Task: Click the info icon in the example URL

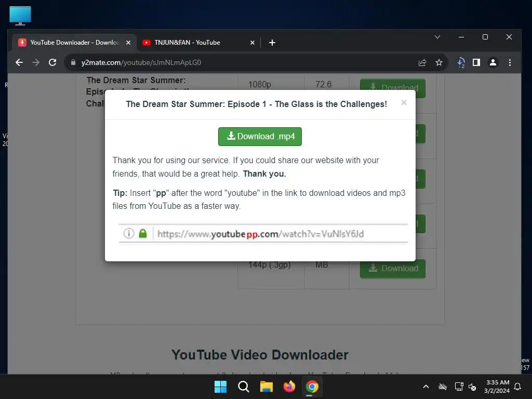Action: tap(129, 233)
